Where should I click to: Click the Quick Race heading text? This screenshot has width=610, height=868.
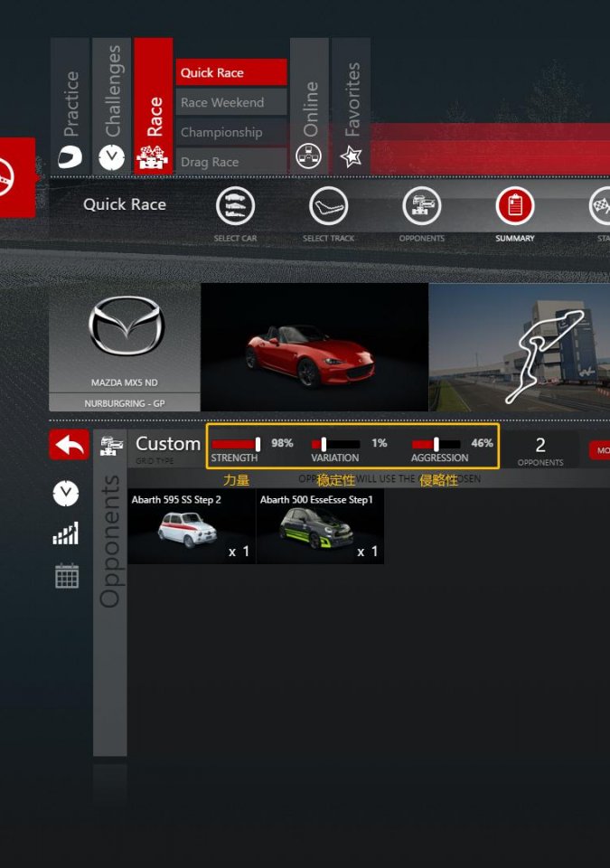tap(125, 204)
